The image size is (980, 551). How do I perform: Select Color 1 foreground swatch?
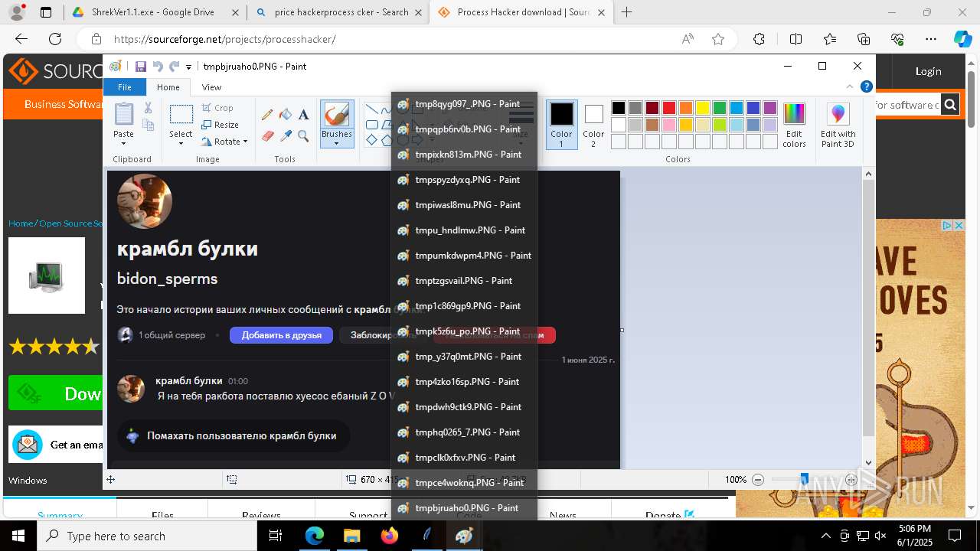pos(561,125)
